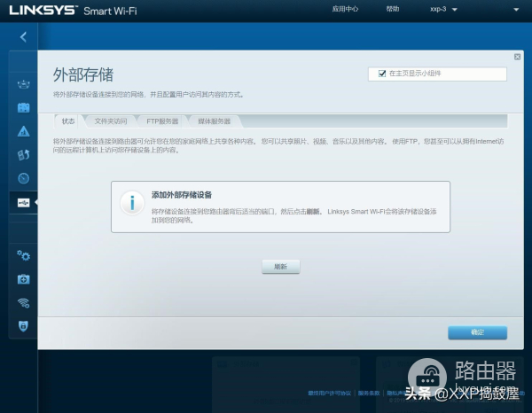Click the blue 确定 button

[477, 332]
